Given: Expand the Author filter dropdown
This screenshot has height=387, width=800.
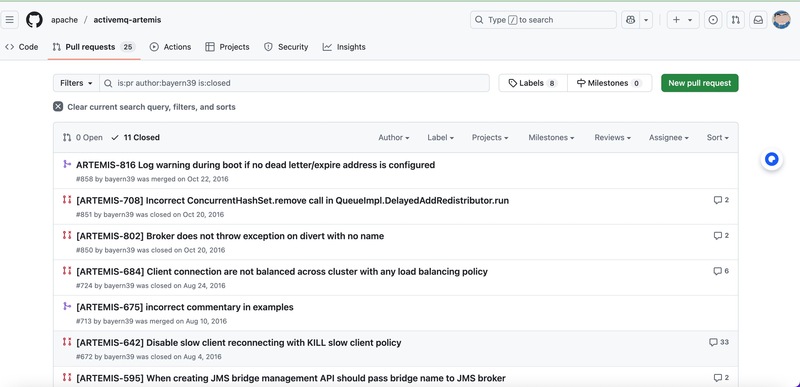Looking at the screenshot, I should 394,138.
